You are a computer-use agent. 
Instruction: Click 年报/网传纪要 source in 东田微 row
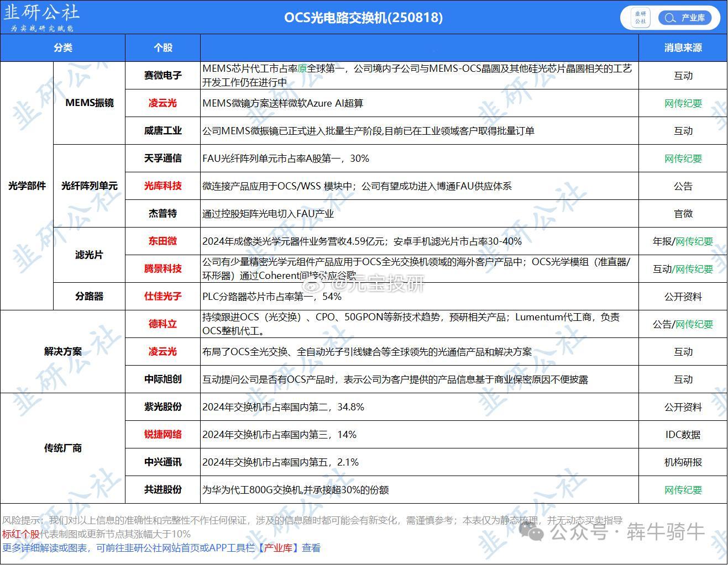[683, 241]
